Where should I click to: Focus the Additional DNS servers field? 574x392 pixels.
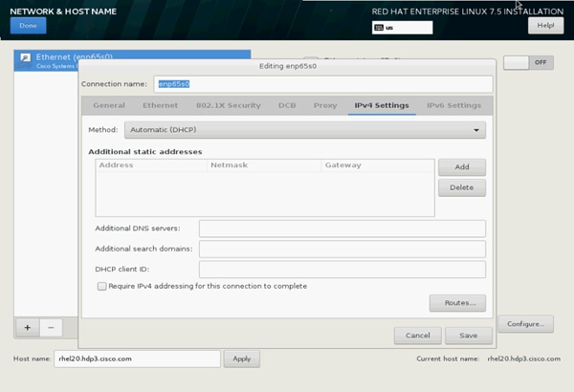(x=342, y=229)
